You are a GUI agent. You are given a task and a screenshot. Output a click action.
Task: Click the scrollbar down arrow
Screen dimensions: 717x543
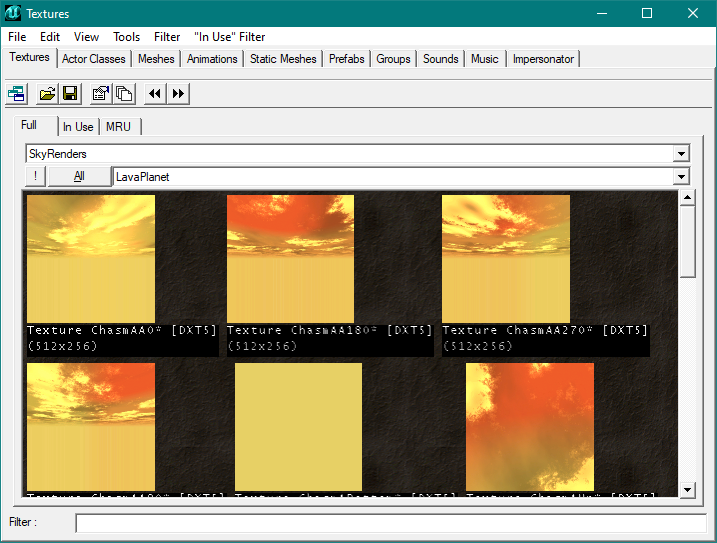(x=687, y=490)
